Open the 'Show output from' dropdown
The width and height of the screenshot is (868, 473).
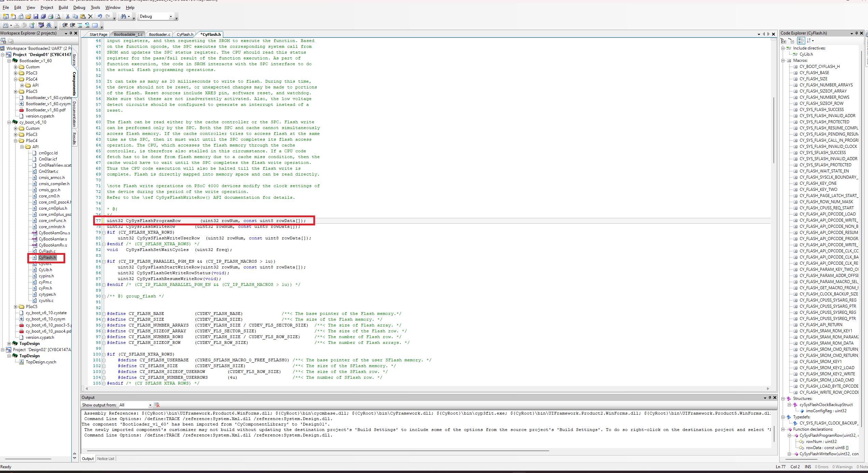[x=150, y=405]
